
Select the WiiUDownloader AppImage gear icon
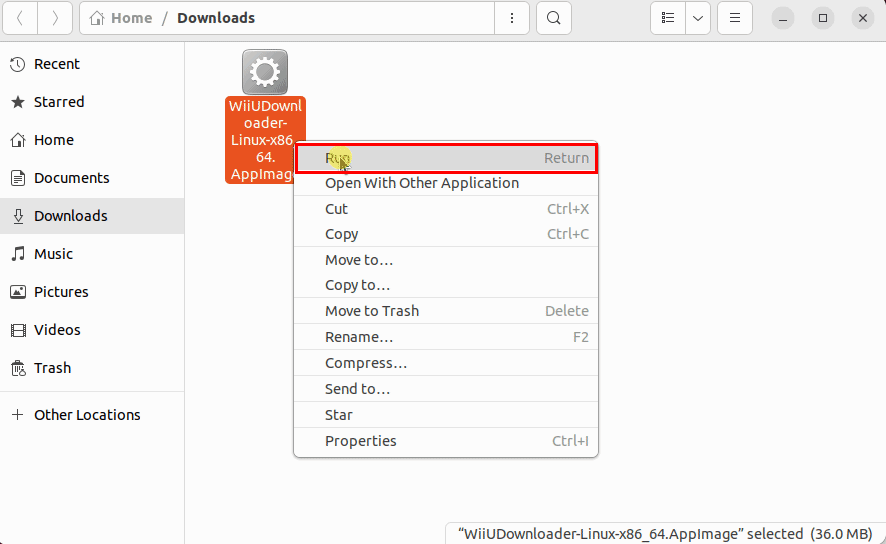click(265, 72)
